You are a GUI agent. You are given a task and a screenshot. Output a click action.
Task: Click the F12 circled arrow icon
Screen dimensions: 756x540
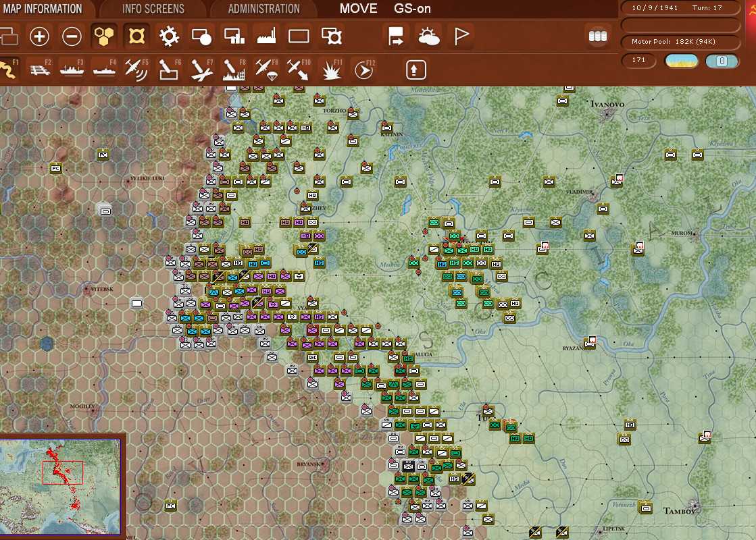pyautogui.click(x=364, y=70)
